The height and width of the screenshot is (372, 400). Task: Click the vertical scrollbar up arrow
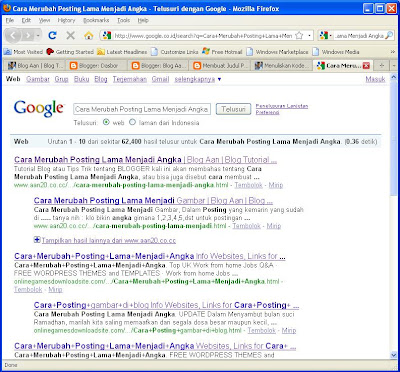394,77
